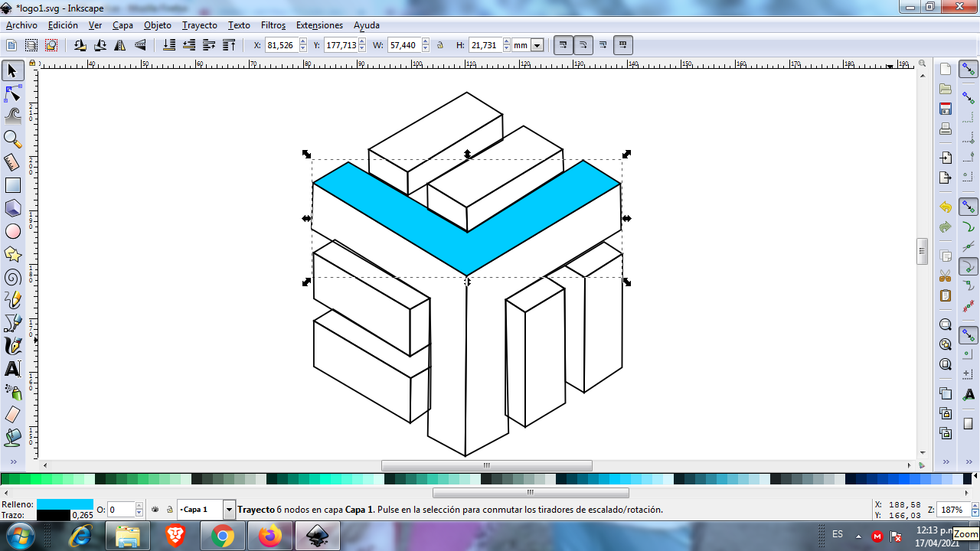Screen dimensions: 980x551
Task: Click opacity O spinner arrows
Action: point(139,509)
